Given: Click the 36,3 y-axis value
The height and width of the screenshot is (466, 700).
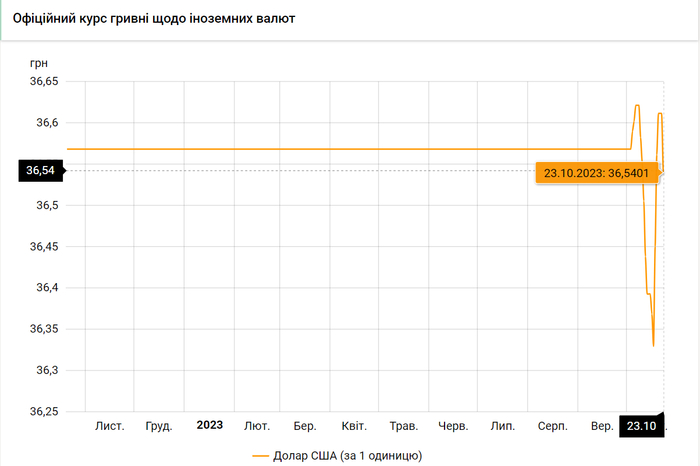Looking at the screenshot, I should coord(46,371).
